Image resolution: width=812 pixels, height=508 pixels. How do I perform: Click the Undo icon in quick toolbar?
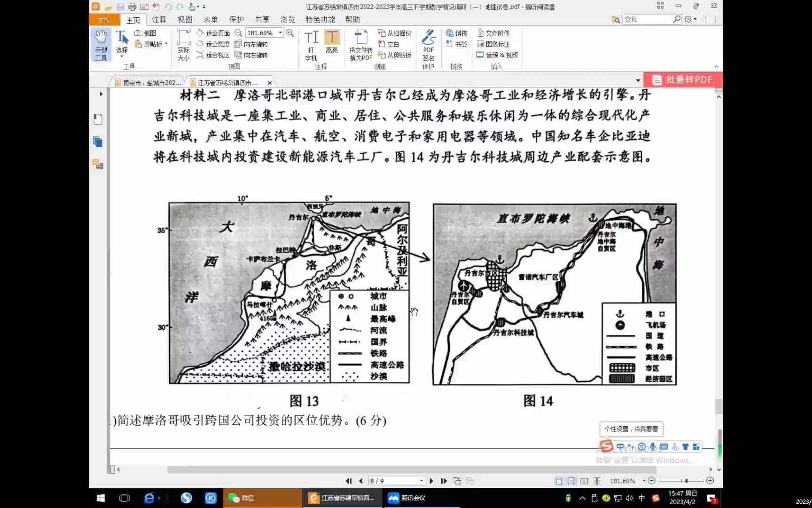coord(168,7)
